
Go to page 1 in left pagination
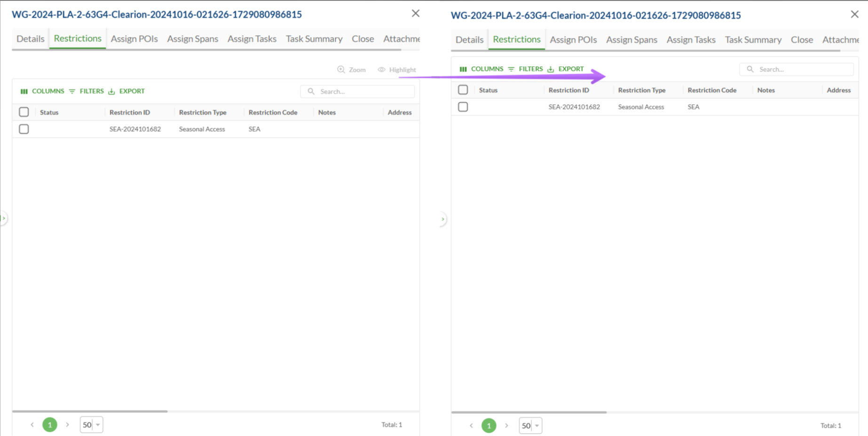tap(50, 425)
